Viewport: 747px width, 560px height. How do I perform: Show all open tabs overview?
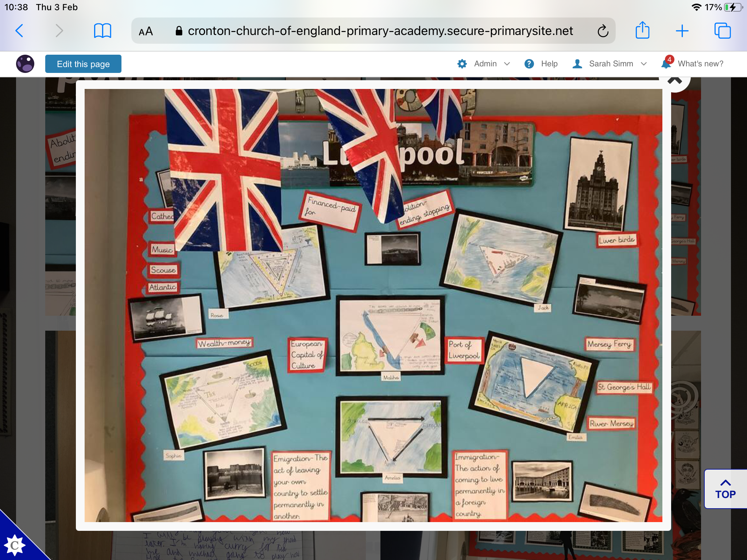[722, 31]
